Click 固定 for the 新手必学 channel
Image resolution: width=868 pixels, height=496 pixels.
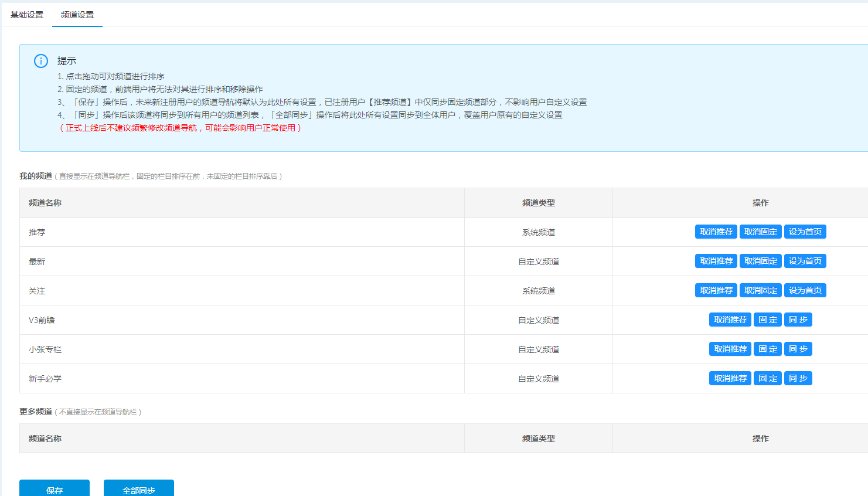[768, 378]
